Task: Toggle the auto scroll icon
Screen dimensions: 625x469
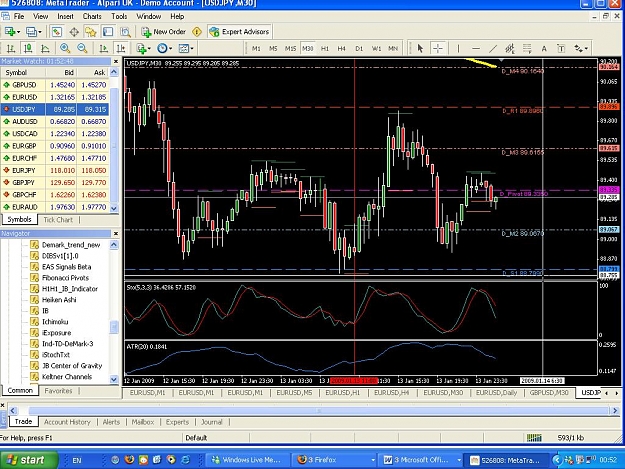Action: click(x=103, y=49)
